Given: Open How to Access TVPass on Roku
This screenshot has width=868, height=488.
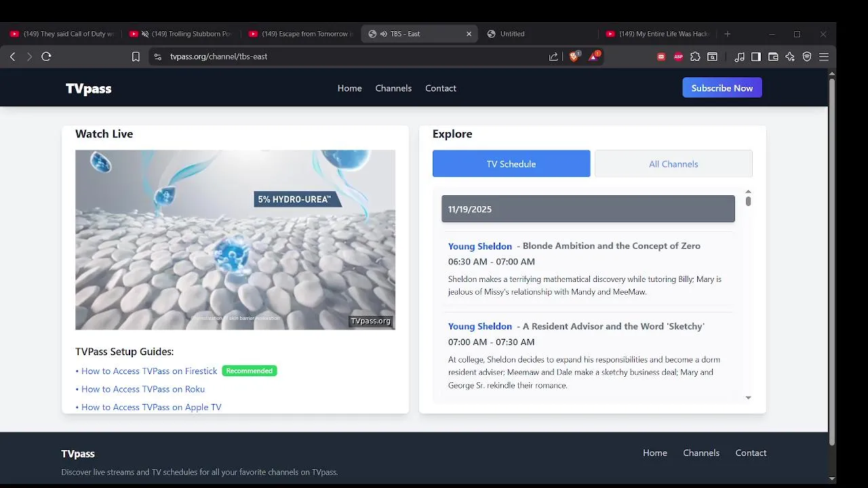Looking at the screenshot, I should (143, 389).
